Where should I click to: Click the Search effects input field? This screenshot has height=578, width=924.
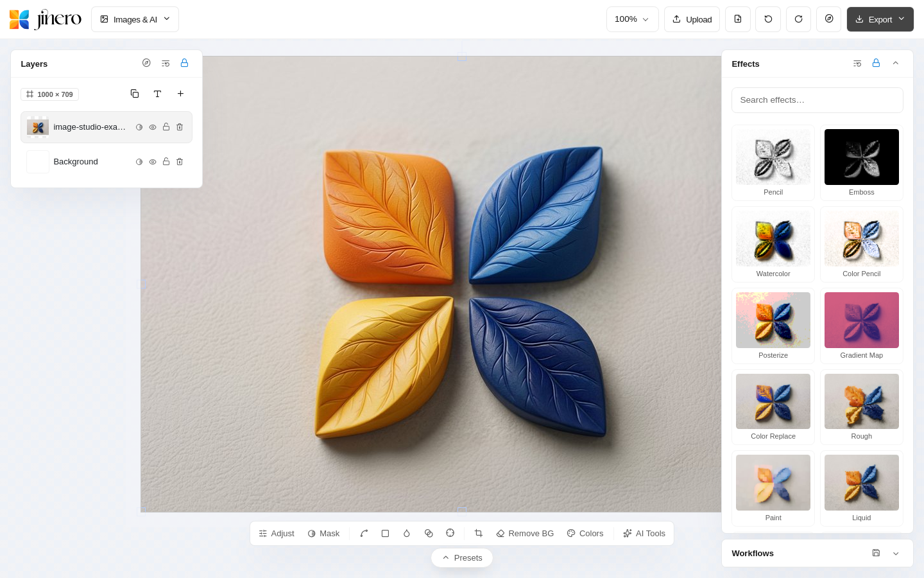[817, 100]
